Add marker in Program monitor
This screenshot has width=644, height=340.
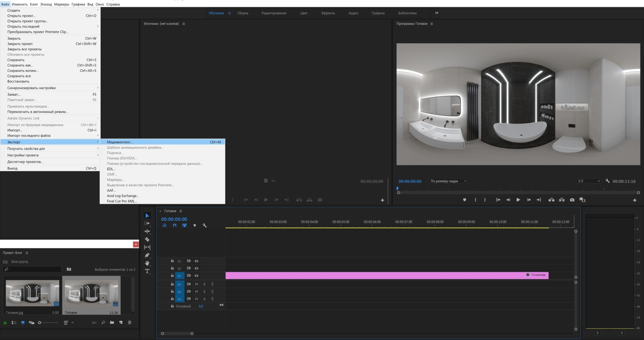(x=464, y=200)
